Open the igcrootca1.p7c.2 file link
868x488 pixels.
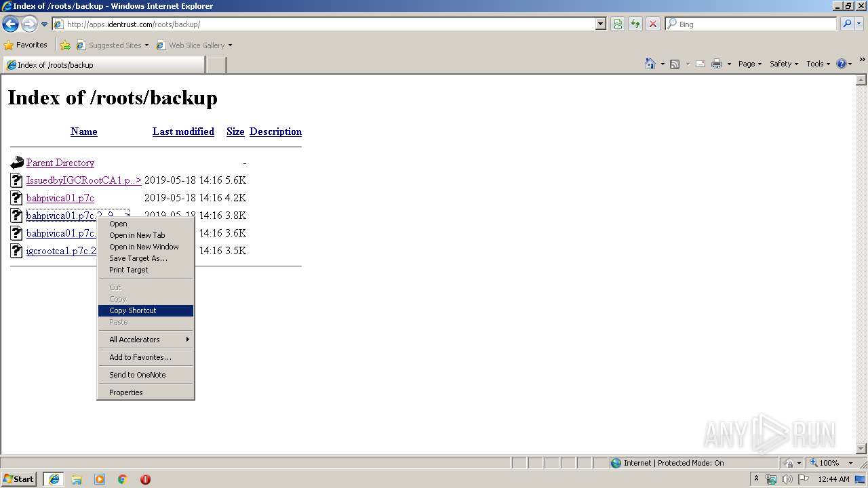[x=61, y=251]
